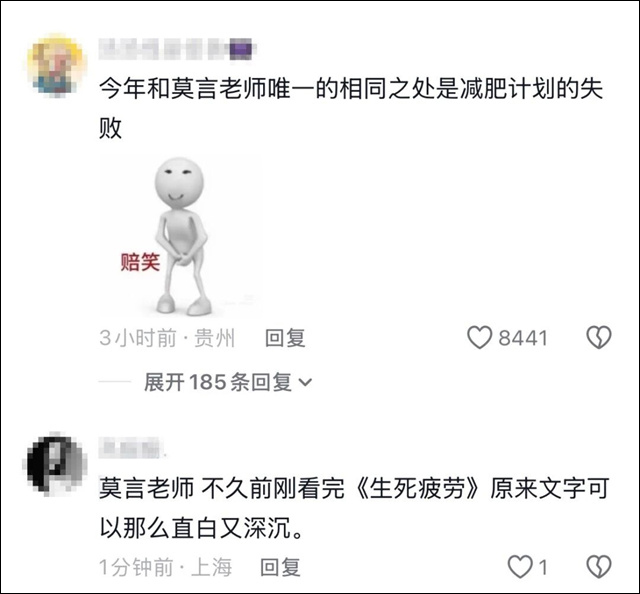Tap the 8441 like count
Screen dimensions: 640x594
pyautogui.click(x=523, y=338)
